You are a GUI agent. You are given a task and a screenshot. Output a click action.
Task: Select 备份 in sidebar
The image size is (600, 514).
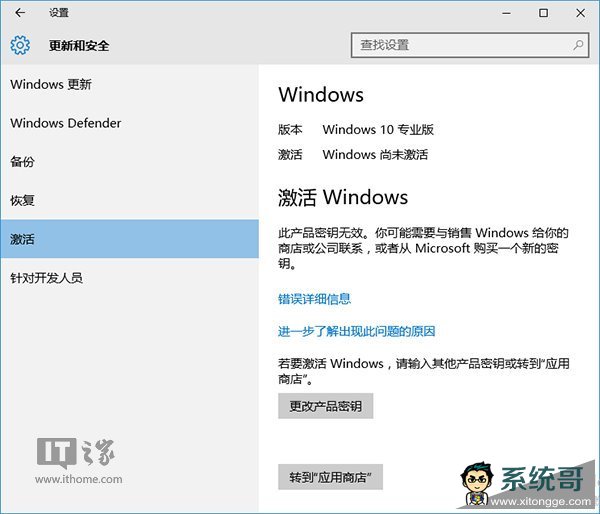click(129, 162)
